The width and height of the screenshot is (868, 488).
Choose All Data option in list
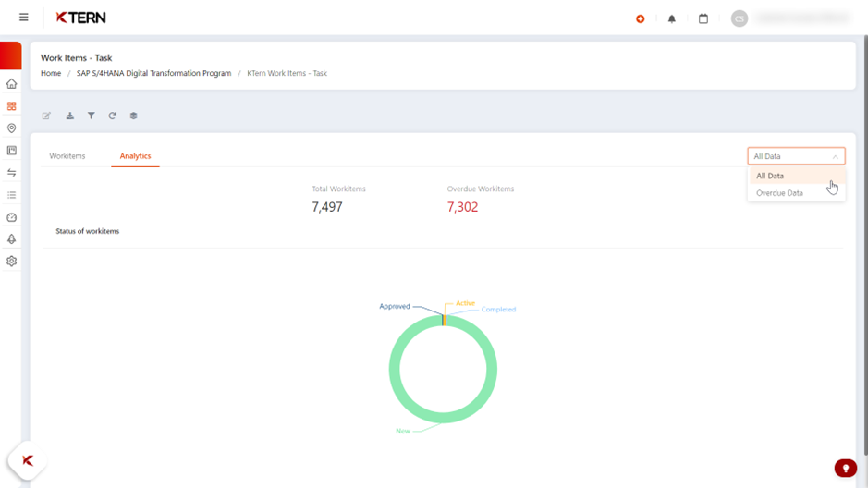tap(797, 176)
